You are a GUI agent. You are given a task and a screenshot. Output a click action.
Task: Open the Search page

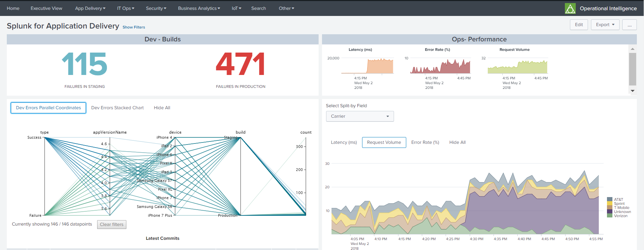point(258,8)
